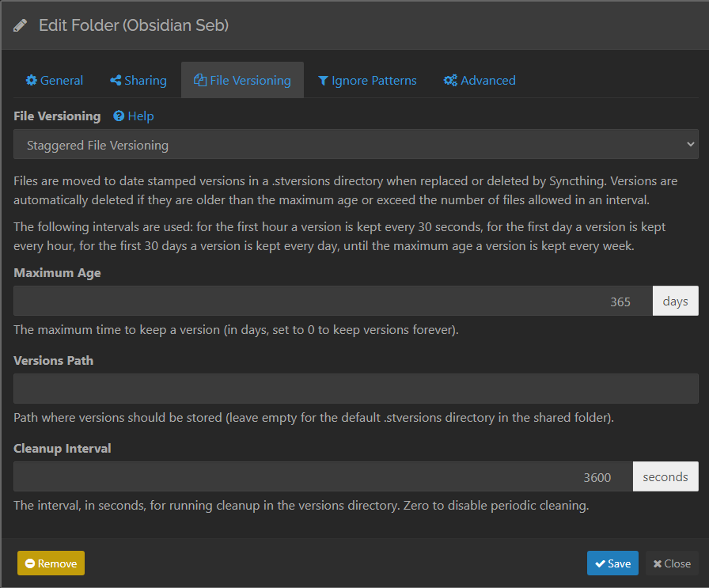Click the pencil icon in the dialog title
This screenshot has height=588, width=709.
tap(21, 25)
